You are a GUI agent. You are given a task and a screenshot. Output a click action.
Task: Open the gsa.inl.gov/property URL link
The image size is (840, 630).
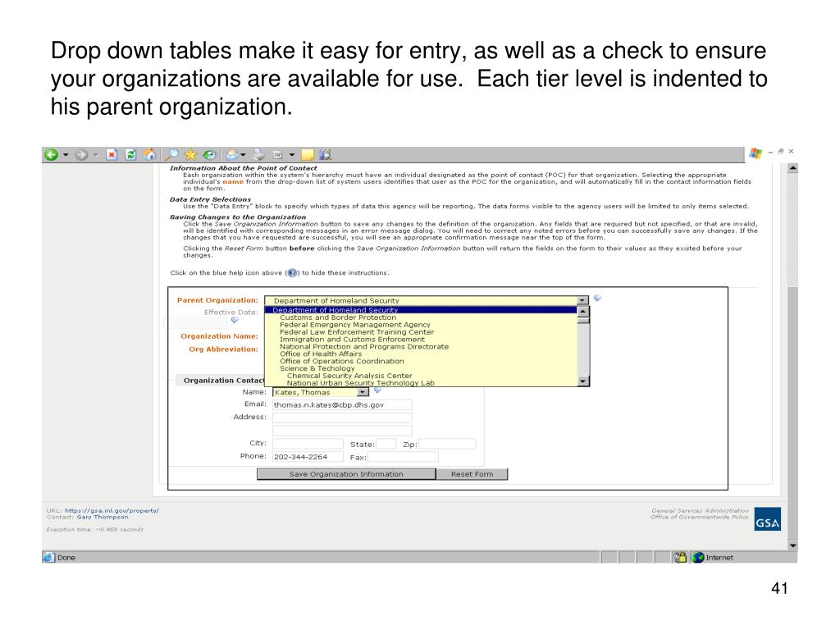click(x=112, y=510)
